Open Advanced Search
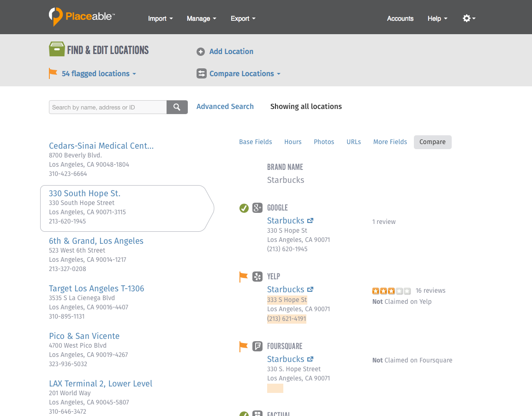The width and height of the screenshot is (532, 416). click(225, 106)
